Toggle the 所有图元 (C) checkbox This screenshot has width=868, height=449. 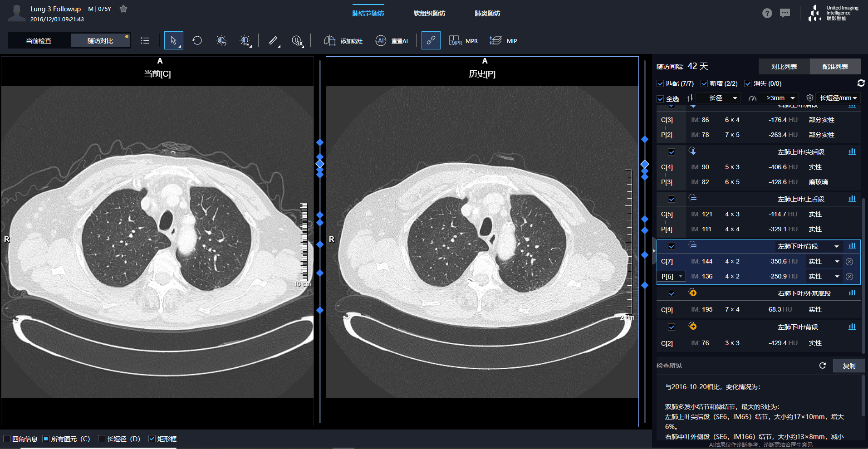(x=45, y=439)
